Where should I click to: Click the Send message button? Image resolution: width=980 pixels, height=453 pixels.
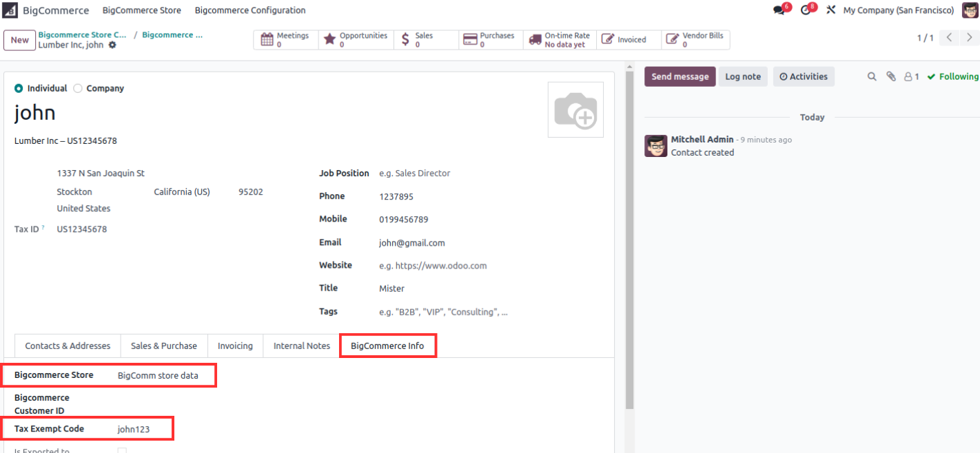[x=680, y=76]
